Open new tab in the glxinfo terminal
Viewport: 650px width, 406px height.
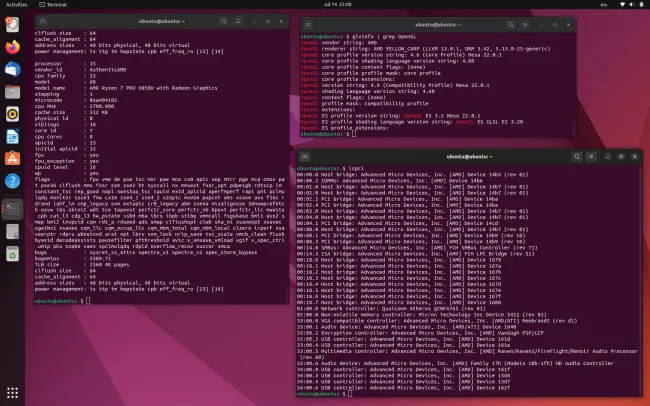pyautogui.click(x=308, y=25)
